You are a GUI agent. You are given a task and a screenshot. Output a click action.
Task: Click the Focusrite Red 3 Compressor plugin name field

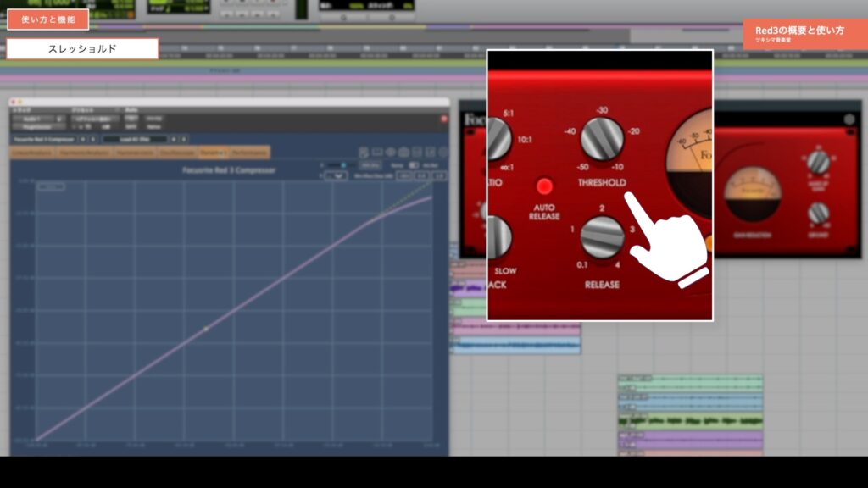tap(42, 140)
